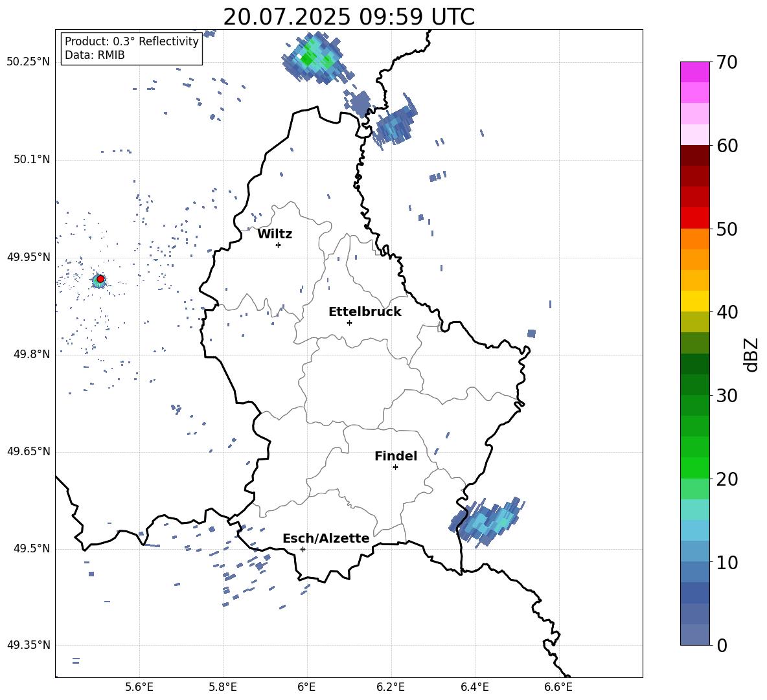Click the 6°E longitude label
The image size is (767, 700).
click(x=306, y=687)
